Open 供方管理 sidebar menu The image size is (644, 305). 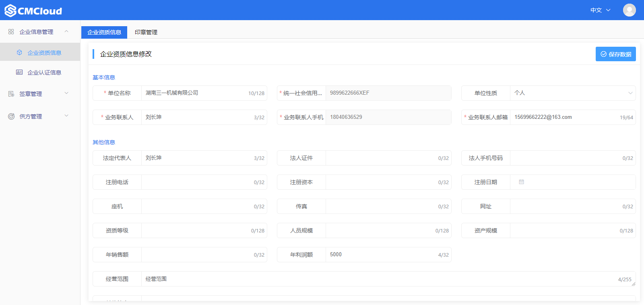tap(40, 116)
